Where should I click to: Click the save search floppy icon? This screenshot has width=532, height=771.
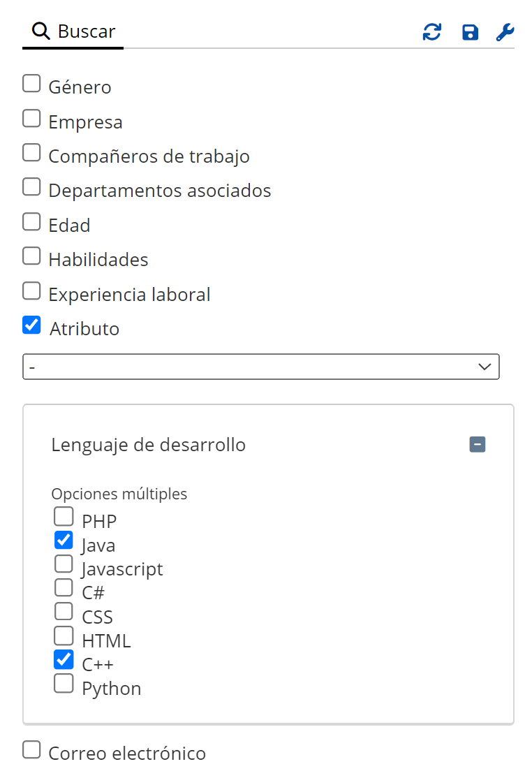coord(470,32)
